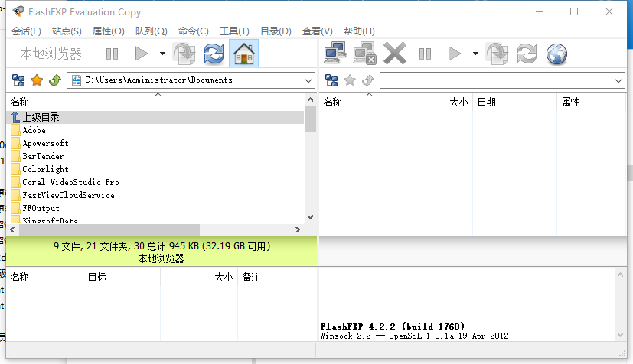Click the local pane play/transfer queue button
This screenshot has width=633, height=364.
(141, 54)
